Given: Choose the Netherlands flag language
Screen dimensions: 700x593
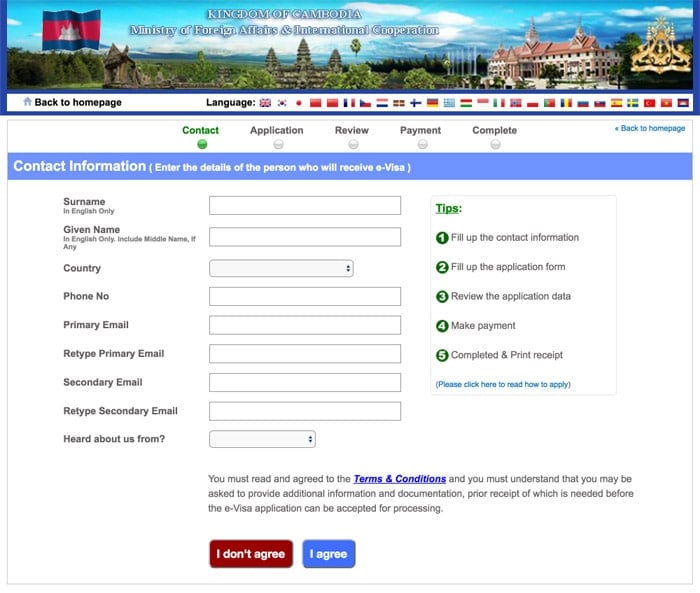Looking at the screenshot, I should tap(382, 103).
